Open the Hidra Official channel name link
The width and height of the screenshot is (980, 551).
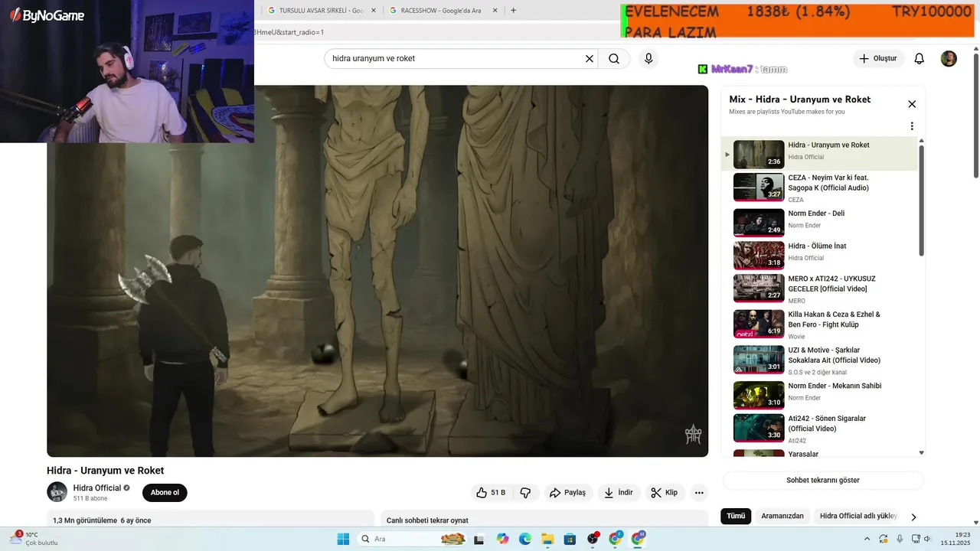(x=97, y=488)
